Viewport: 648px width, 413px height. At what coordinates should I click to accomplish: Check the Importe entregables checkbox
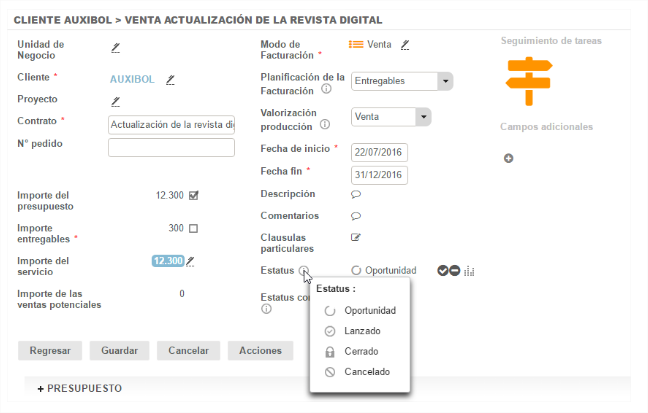click(194, 228)
